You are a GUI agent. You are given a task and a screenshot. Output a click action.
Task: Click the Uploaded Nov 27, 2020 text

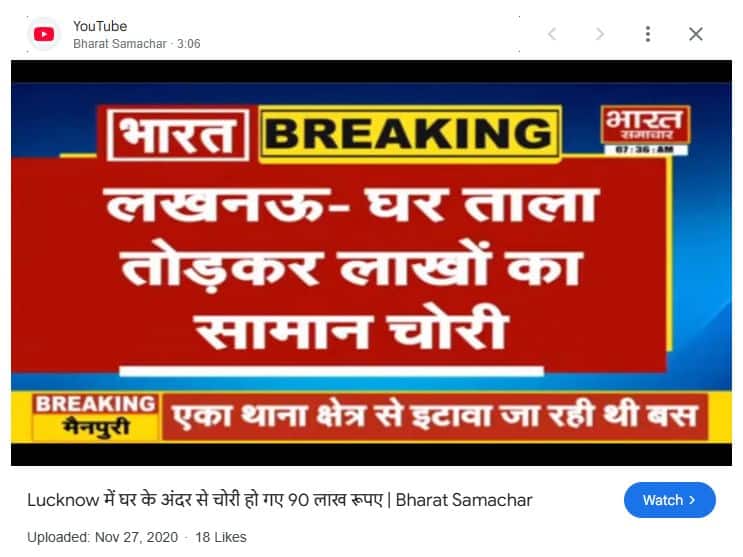[x=102, y=537]
